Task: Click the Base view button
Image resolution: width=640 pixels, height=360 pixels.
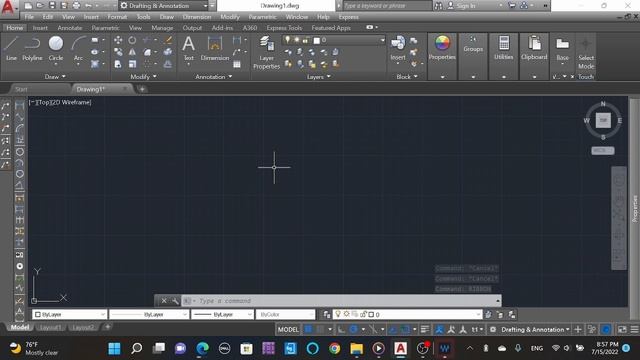Action: coord(562,49)
